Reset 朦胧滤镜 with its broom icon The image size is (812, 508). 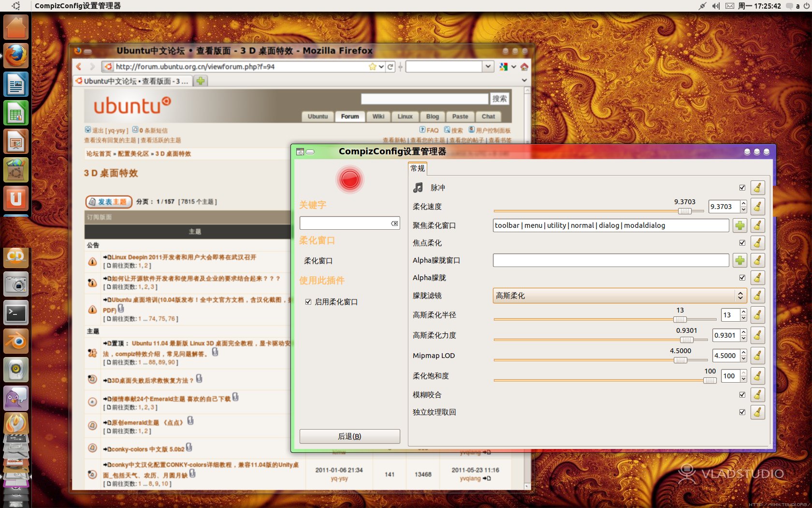pos(757,296)
